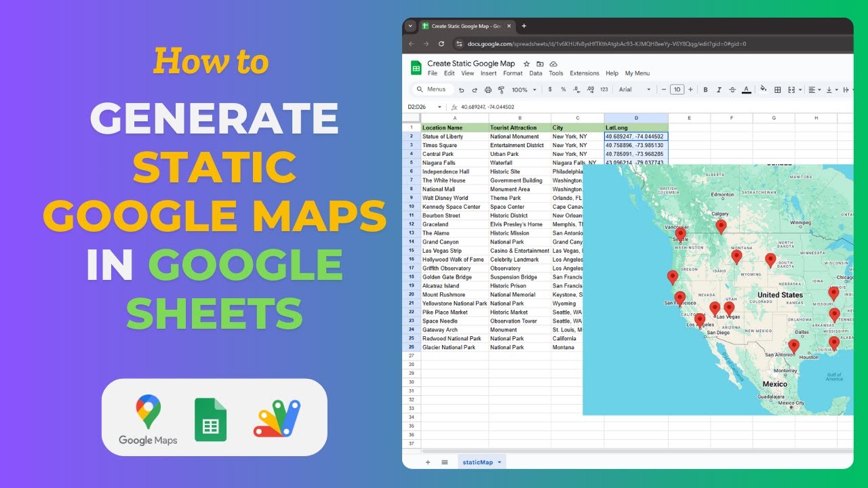
Task: Open more number formats 123
Action: pyautogui.click(x=604, y=89)
